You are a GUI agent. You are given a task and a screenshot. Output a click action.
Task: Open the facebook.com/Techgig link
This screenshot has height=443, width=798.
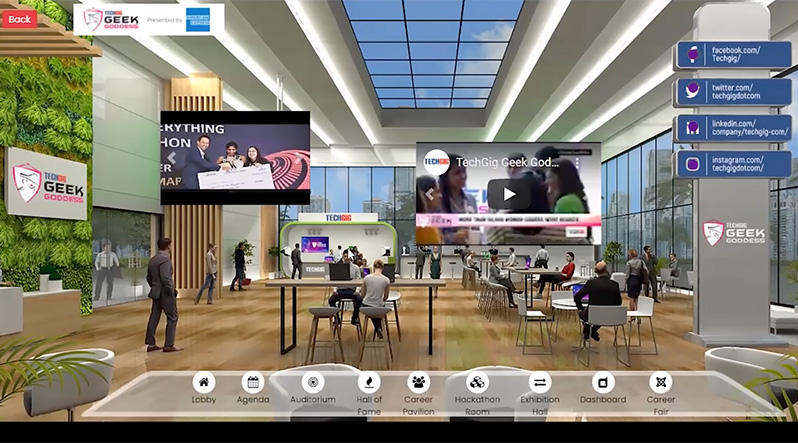pyautogui.click(x=735, y=54)
